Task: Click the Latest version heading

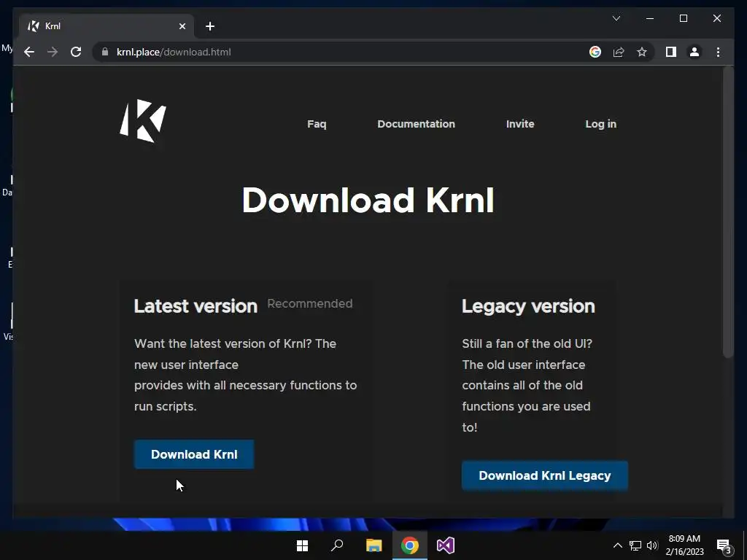Action: pyautogui.click(x=196, y=306)
